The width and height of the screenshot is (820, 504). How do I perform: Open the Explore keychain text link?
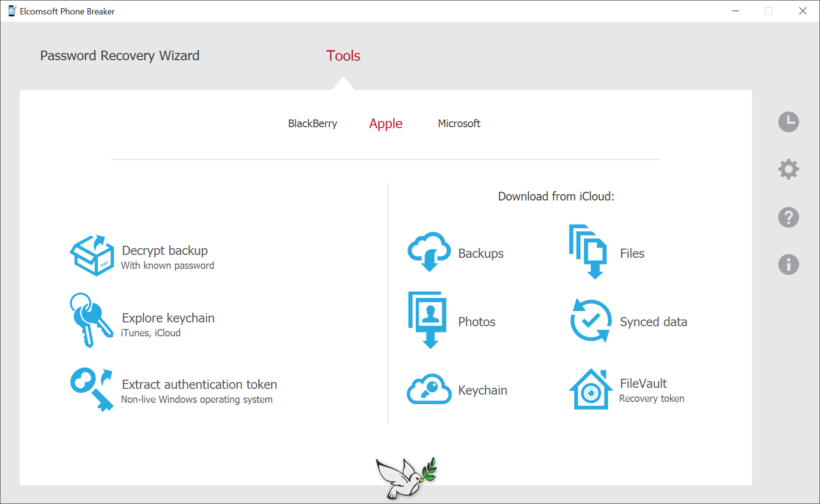click(x=168, y=318)
